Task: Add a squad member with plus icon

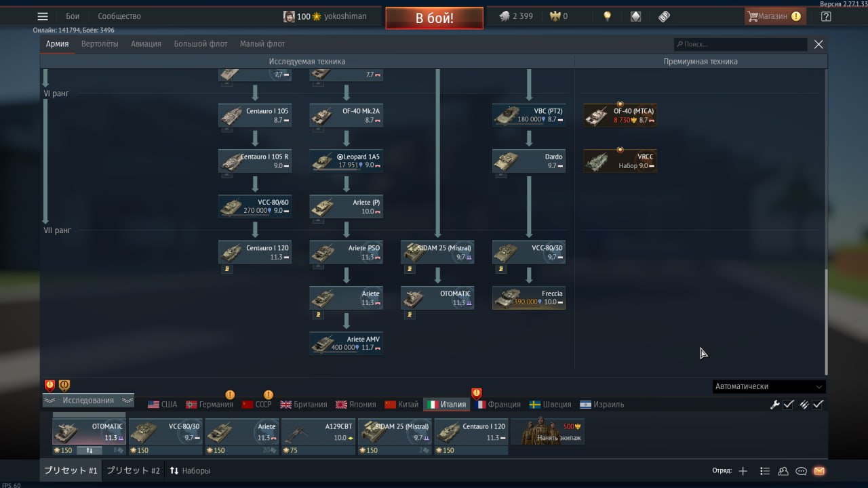Action: [x=743, y=471]
